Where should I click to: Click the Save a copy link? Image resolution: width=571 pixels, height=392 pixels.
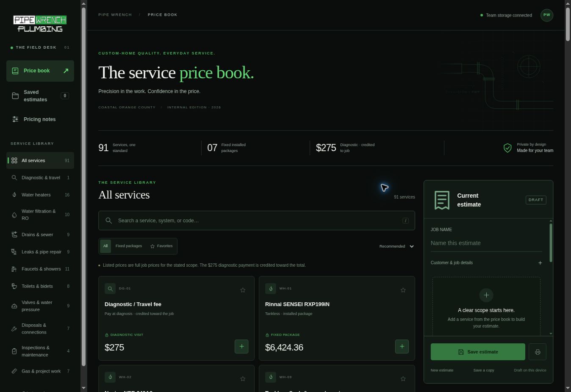pos(484,370)
